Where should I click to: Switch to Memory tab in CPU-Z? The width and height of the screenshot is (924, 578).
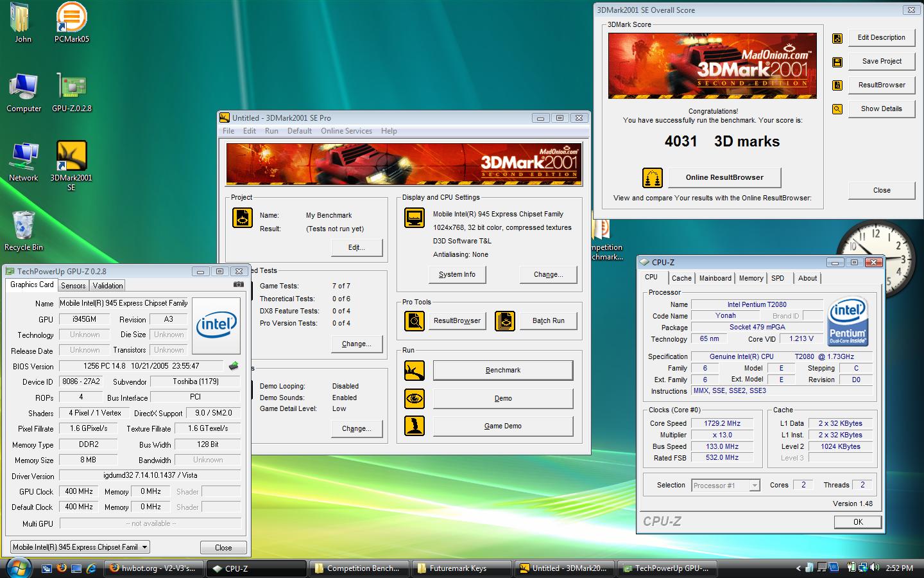(751, 278)
